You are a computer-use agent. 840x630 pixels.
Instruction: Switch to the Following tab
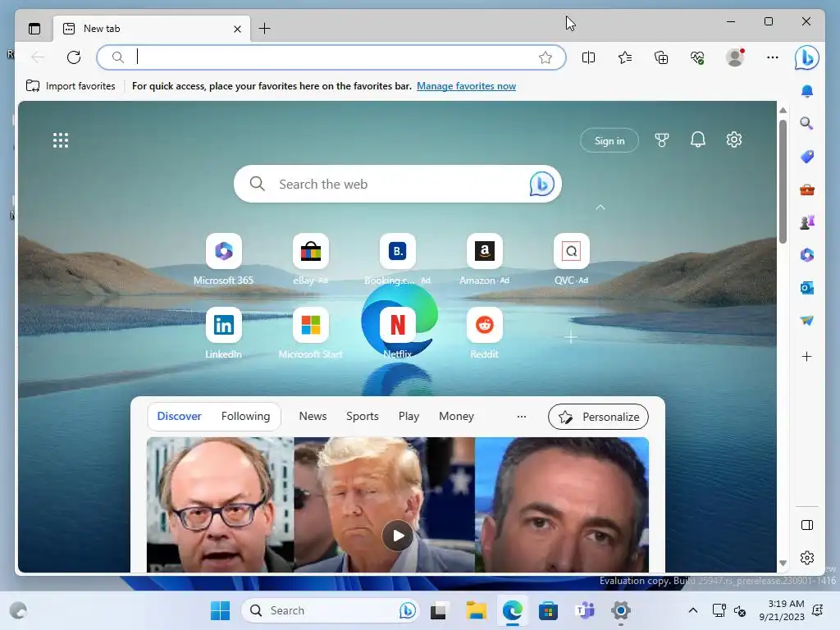[x=245, y=416]
